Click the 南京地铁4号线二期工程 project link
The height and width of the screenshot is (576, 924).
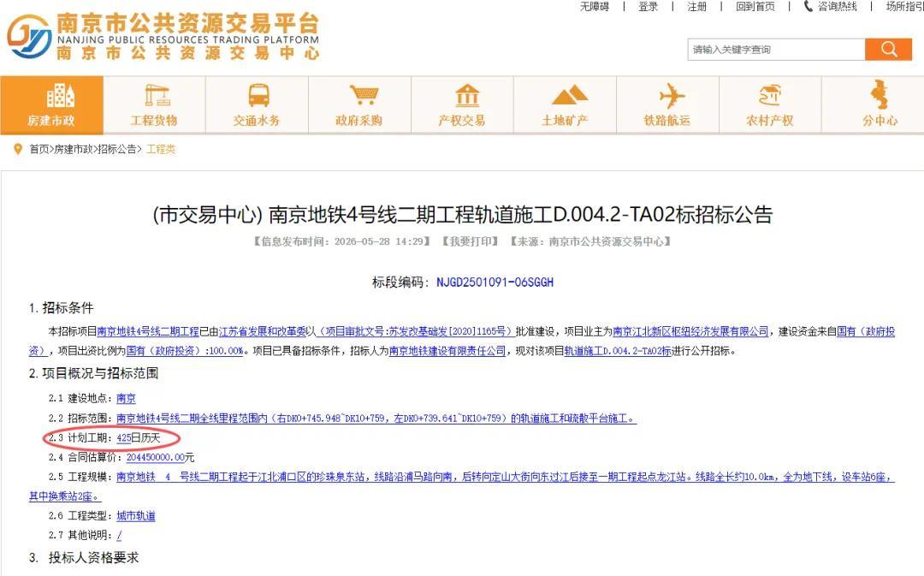coord(148,331)
